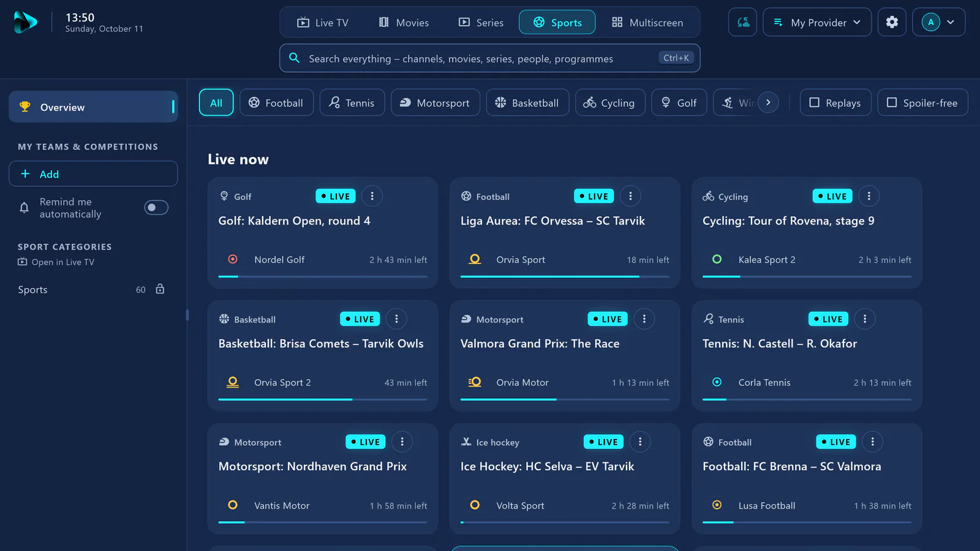The width and height of the screenshot is (980, 551).
Task: Filter by Football chip
Action: click(x=276, y=103)
